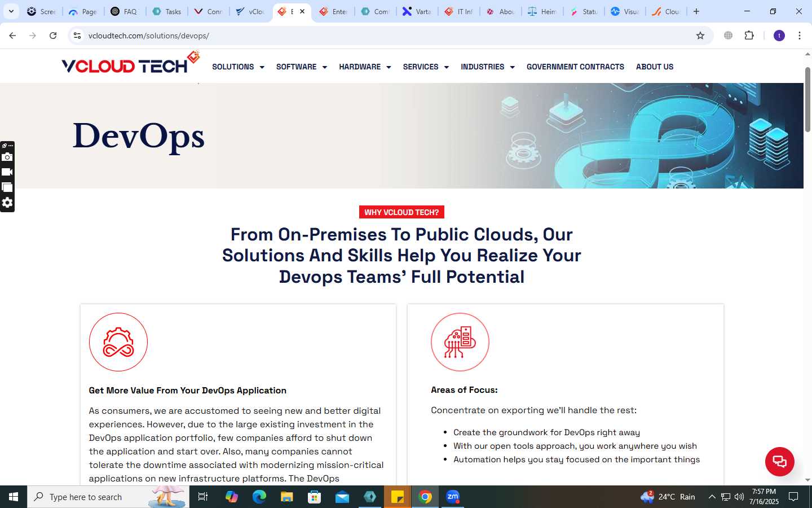Screen dimensions: 812x508
Task: Click the browser back arrow
Action: point(12,36)
